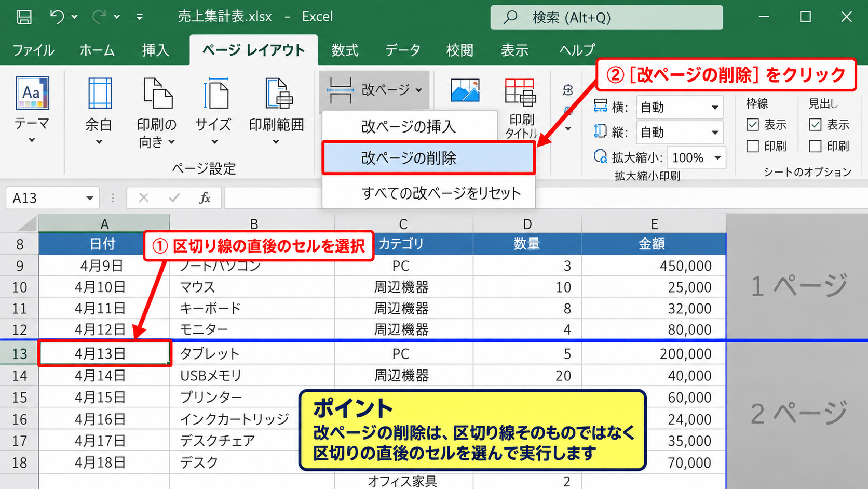Image resolution: width=868 pixels, height=489 pixels.
Task: Switch to the 数式 tab
Action: pyautogui.click(x=345, y=50)
